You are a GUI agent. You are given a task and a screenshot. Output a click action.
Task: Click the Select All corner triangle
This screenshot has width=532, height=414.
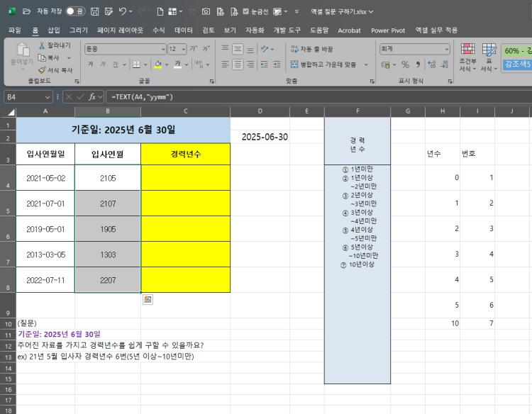pos(11,112)
